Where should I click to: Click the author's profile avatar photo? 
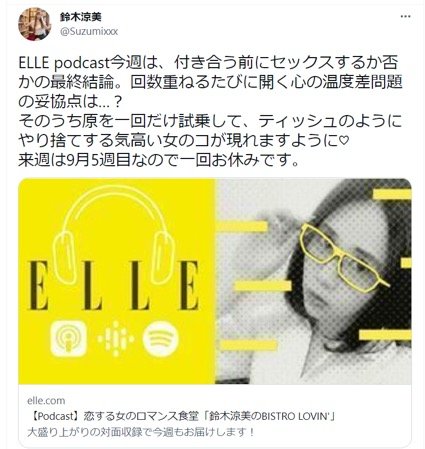[x=35, y=24]
